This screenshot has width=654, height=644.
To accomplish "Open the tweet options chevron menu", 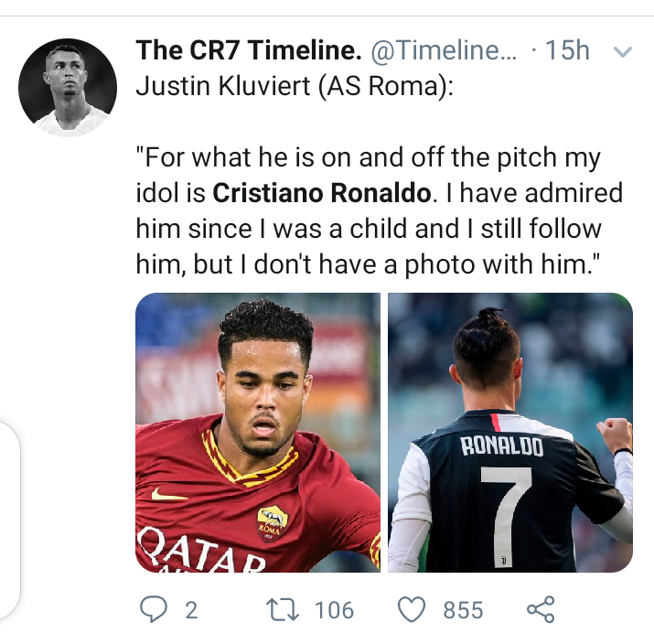I will coord(623,51).
